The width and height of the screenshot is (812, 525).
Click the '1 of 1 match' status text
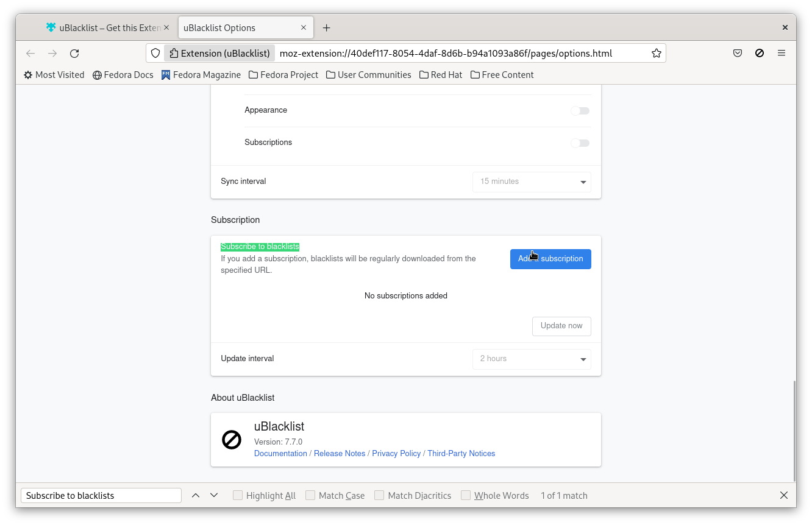564,496
